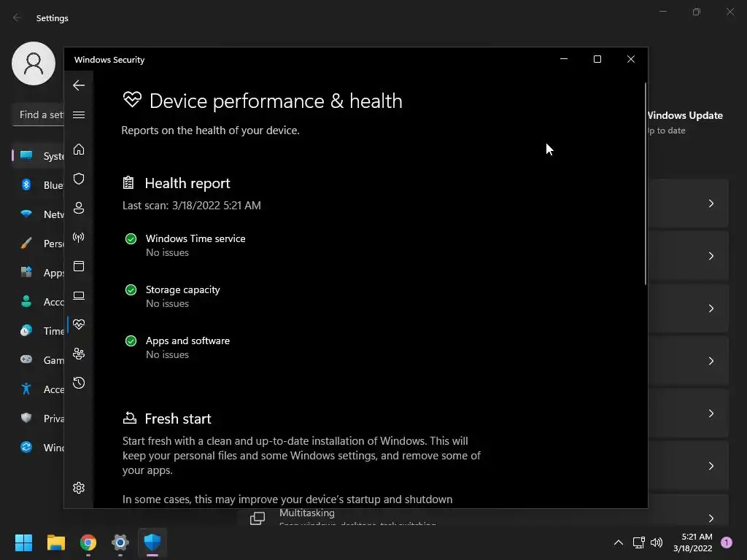The width and height of the screenshot is (747, 560).
Task: Open Family options icon
Action: coord(79,354)
